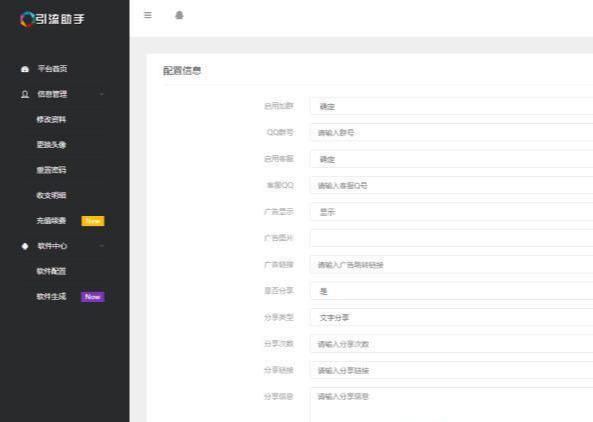Open the 广告显示 dropdown showing 显示
The image size is (593, 422).
pyautogui.click(x=452, y=212)
